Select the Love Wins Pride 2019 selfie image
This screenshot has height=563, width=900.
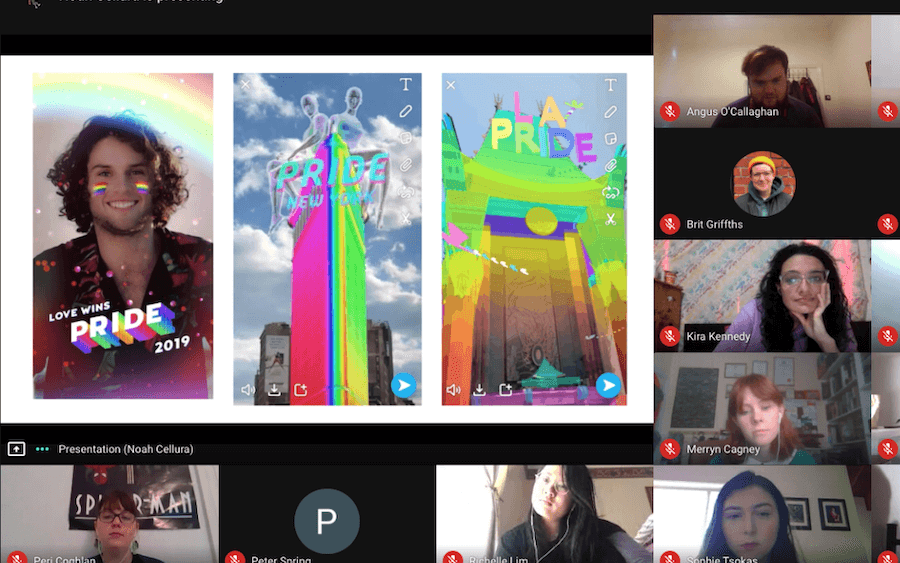(x=123, y=236)
